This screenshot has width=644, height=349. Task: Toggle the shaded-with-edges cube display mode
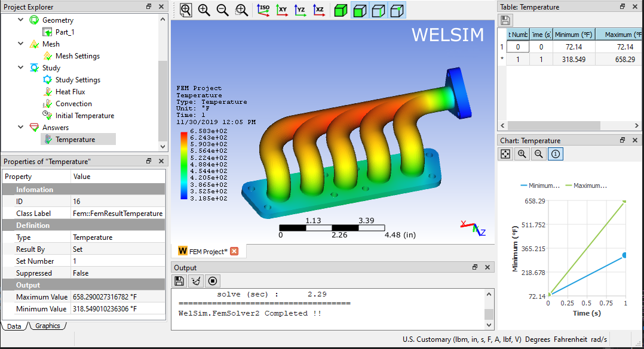[360, 10]
